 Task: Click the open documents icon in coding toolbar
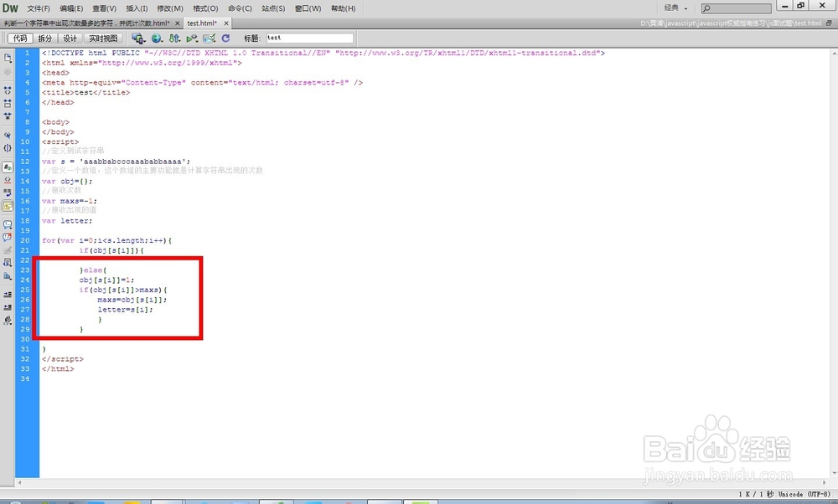pos(8,58)
